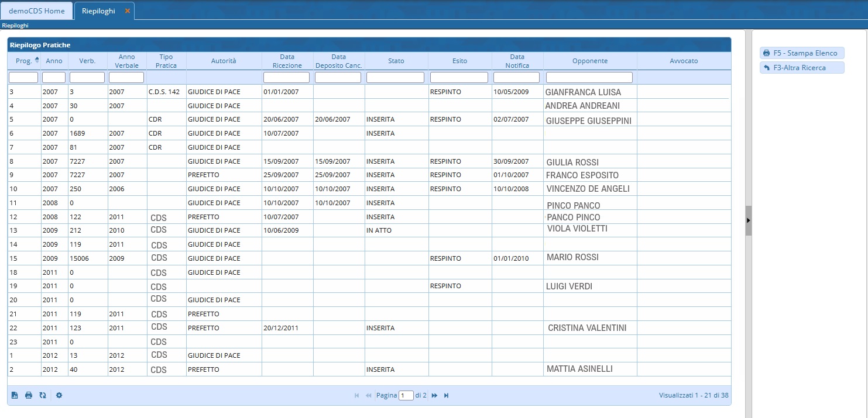Select the row for GIANFRANCA LUISA
This screenshot has height=418, width=868.
(x=582, y=92)
